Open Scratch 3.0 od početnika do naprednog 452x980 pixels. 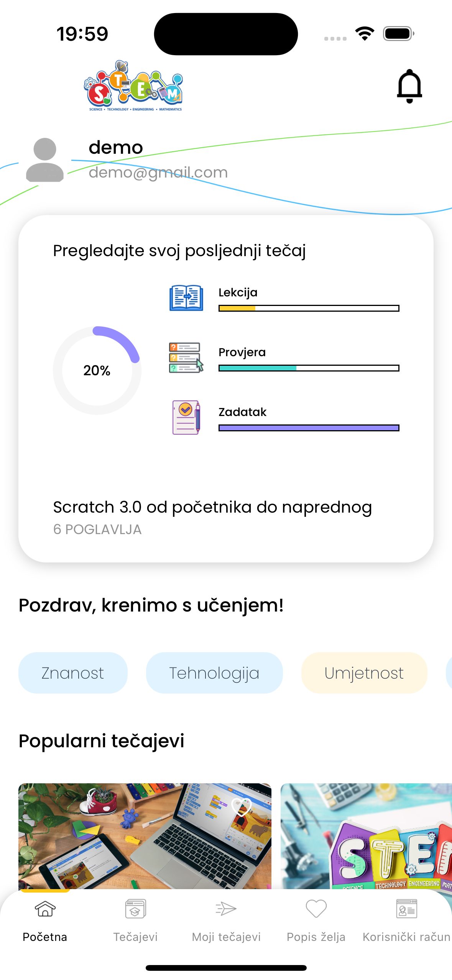point(212,507)
